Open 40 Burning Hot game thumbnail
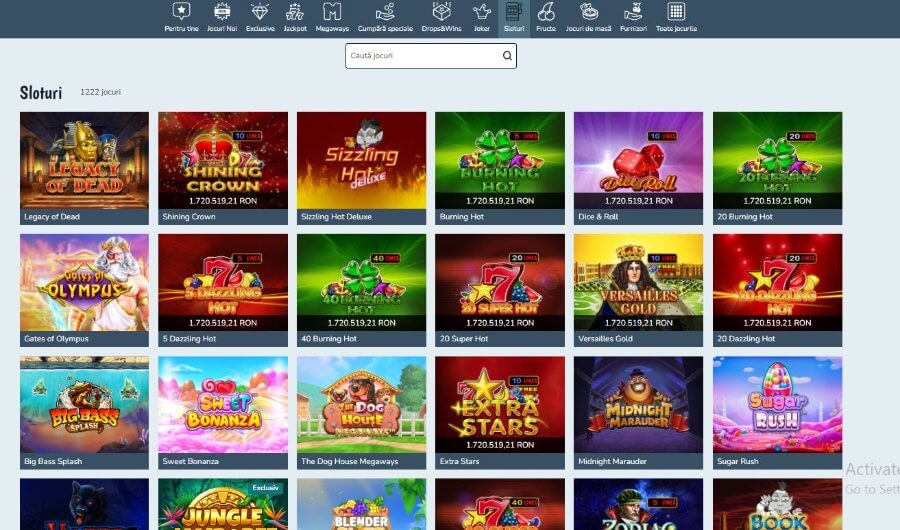Viewport: 900px width, 530px height. pos(362,282)
